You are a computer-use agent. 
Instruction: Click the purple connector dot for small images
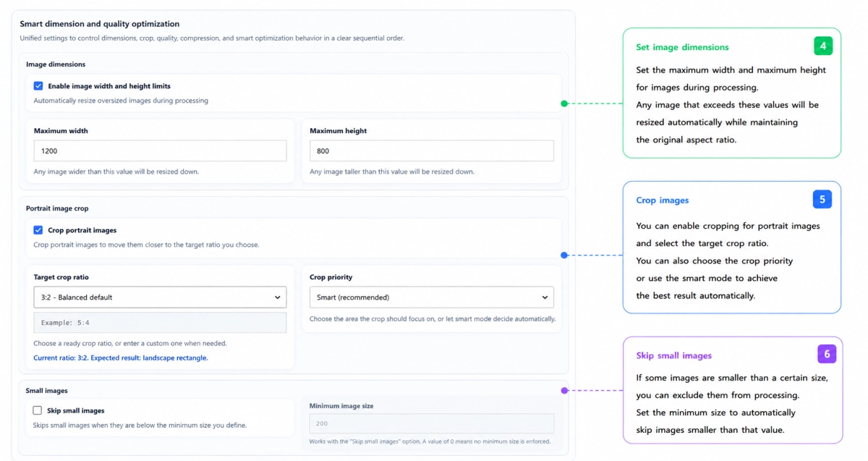[564, 391]
